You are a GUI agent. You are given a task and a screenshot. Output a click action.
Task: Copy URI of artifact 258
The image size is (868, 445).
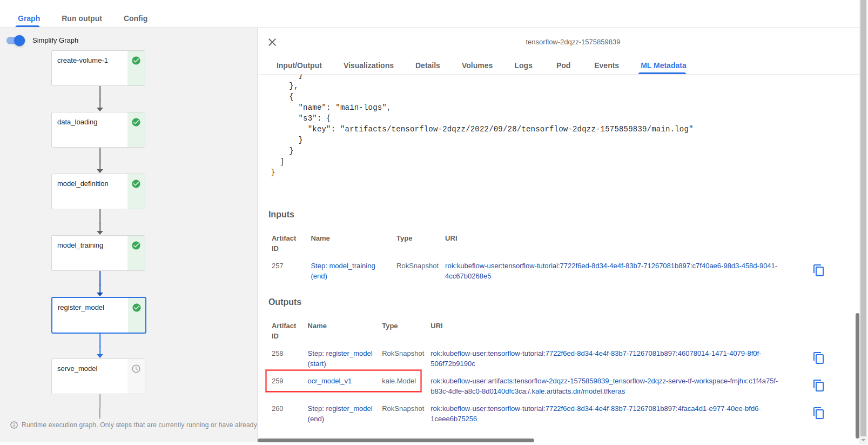pos(818,358)
